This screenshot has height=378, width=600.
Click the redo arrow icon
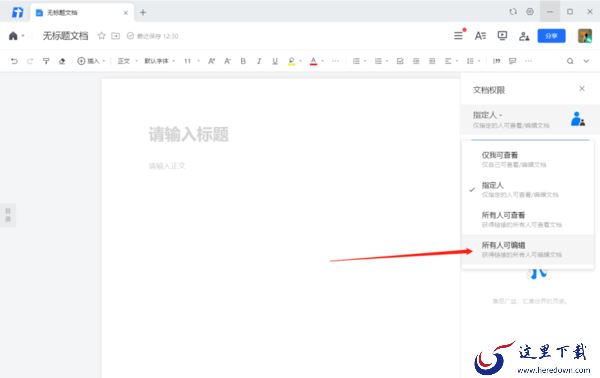tap(30, 61)
